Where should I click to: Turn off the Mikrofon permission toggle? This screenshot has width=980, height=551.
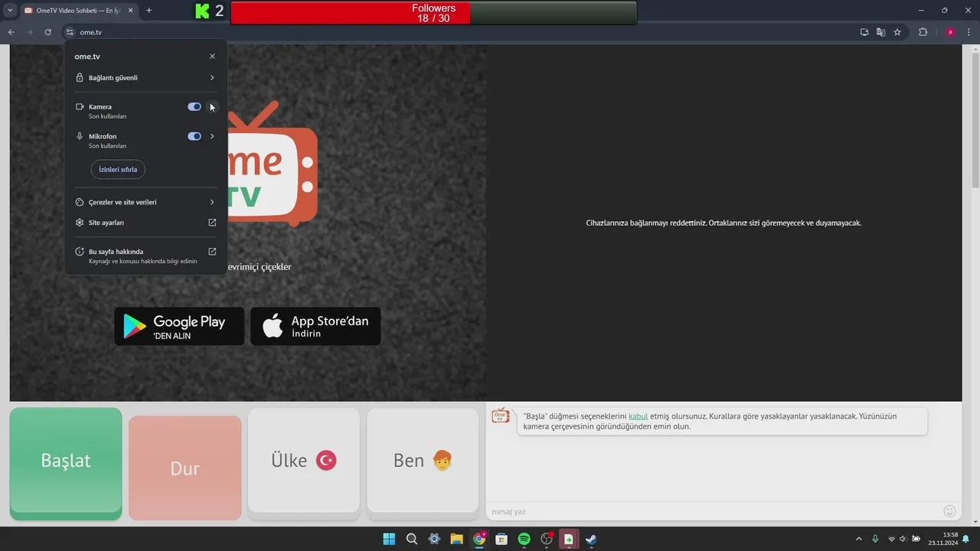194,136
